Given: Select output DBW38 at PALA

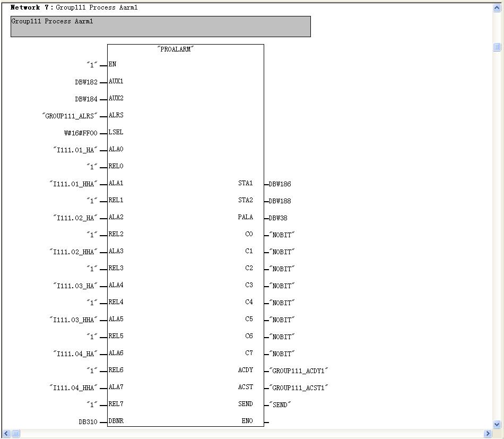Looking at the screenshot, I should [278, 218].
